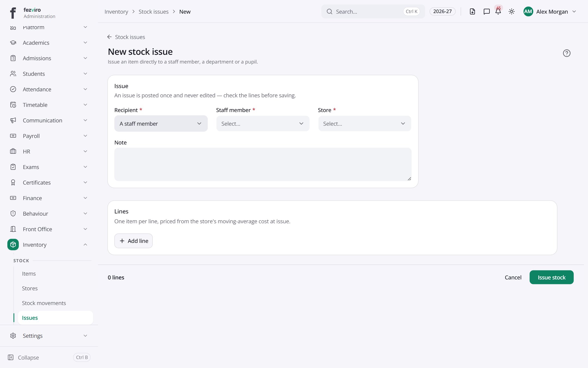Open notifications bell with 45 badge
588x368 pixels.
tap(498, 11)
